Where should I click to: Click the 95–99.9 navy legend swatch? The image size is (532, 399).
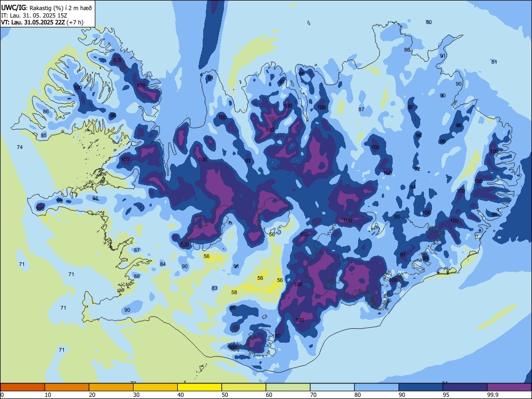[465, 387]
